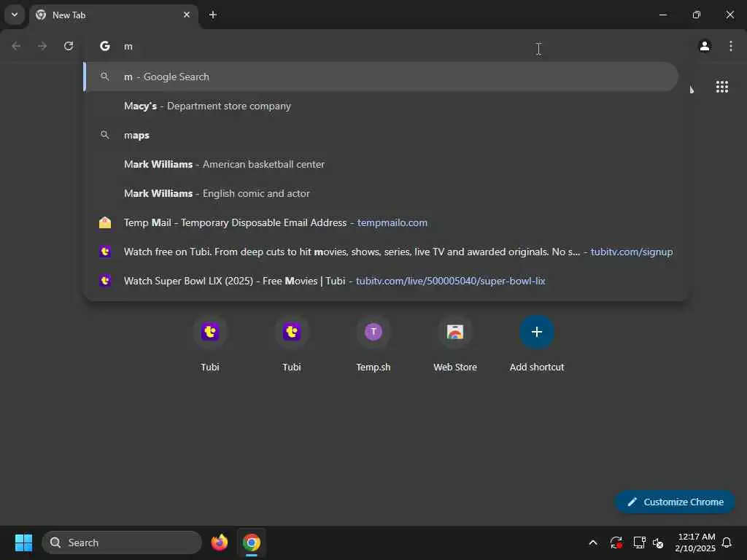747x560 pixels.
Task: Select the New Tab tab
Action: [113, 15]
